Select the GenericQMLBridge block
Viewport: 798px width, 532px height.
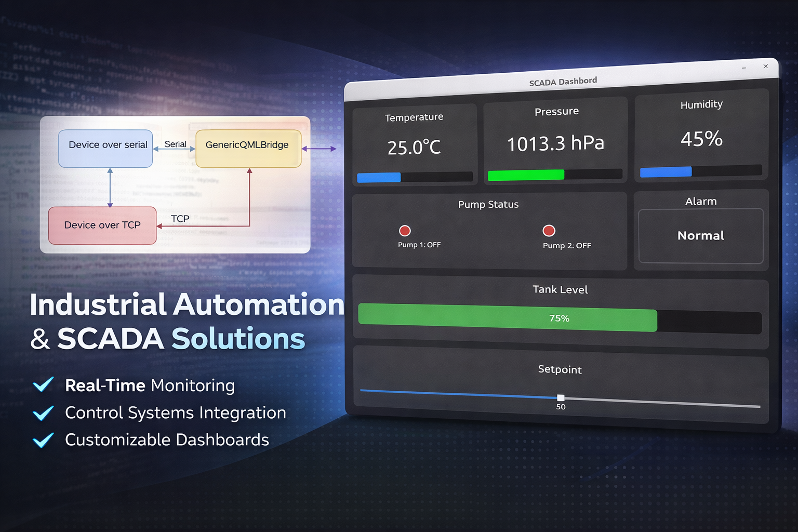[248, 149]
